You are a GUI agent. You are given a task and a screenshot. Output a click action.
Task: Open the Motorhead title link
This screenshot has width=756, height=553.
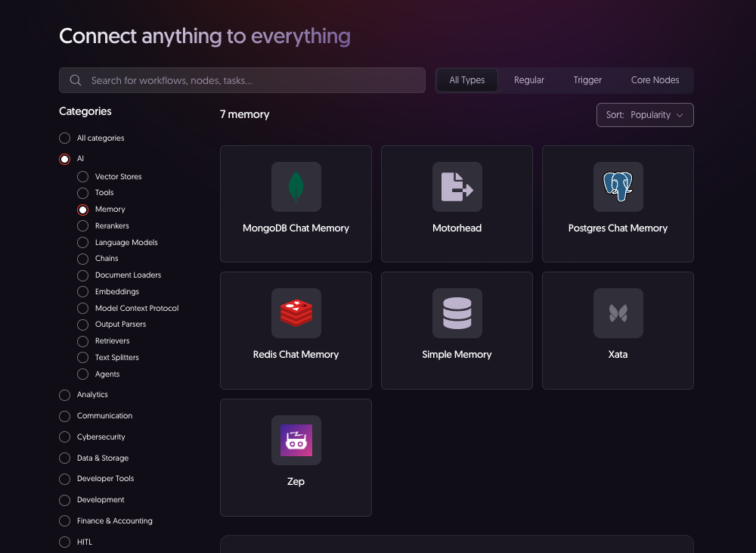point(457,228)
